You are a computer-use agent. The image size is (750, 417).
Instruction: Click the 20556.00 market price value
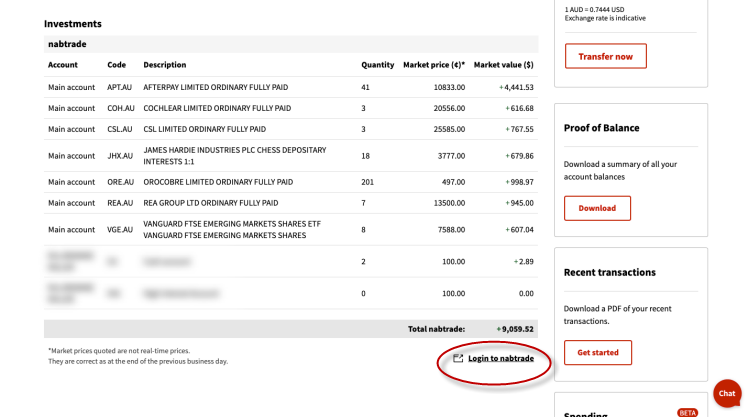[x=449, y=109]
